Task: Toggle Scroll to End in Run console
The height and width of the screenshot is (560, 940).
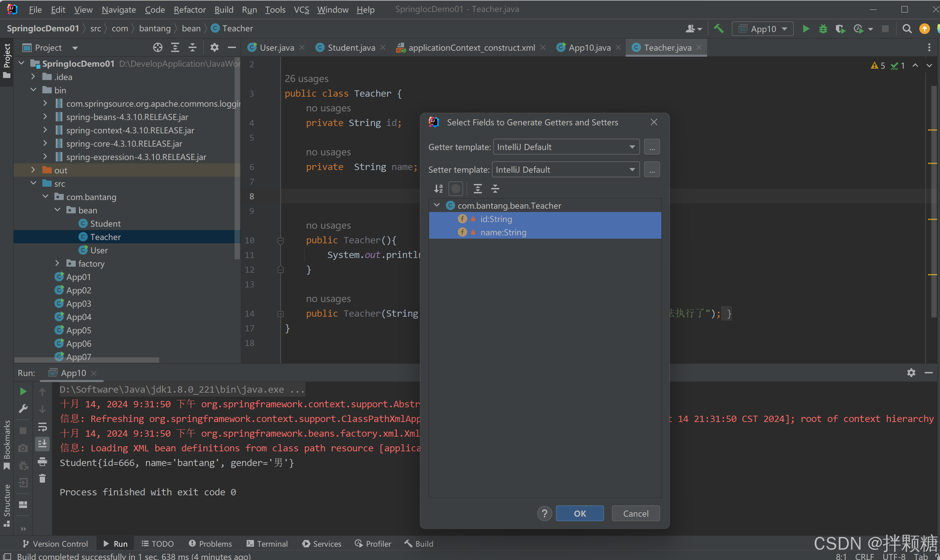Action: (42, 444)
